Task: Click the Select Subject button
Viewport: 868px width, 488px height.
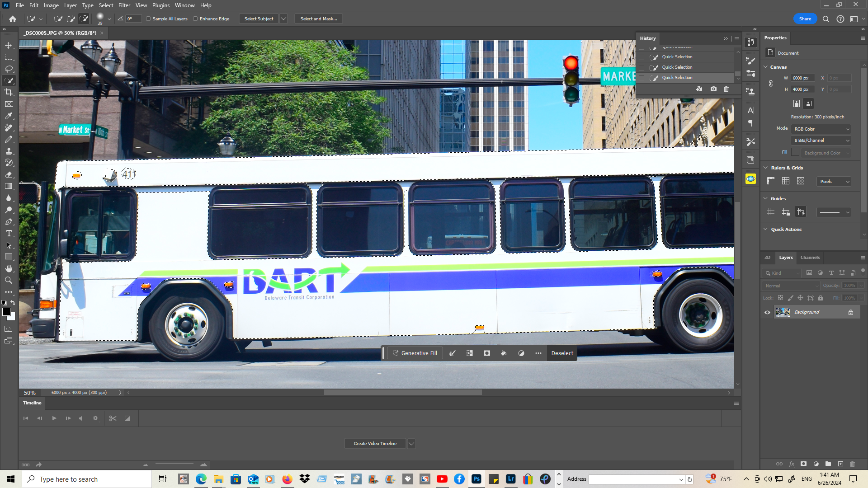Action: point(259,19)
